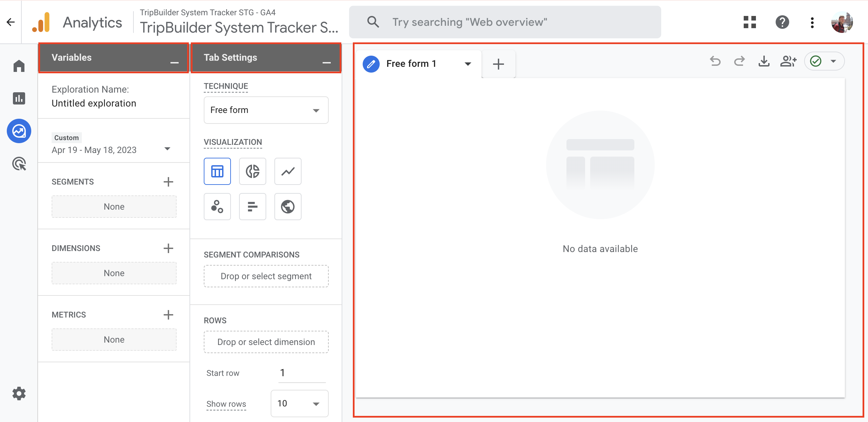Image resolution: width=868 pixels, height=422 pixels.
Task: Open the Free form 1 tab arrow
Action: point(468,64)
